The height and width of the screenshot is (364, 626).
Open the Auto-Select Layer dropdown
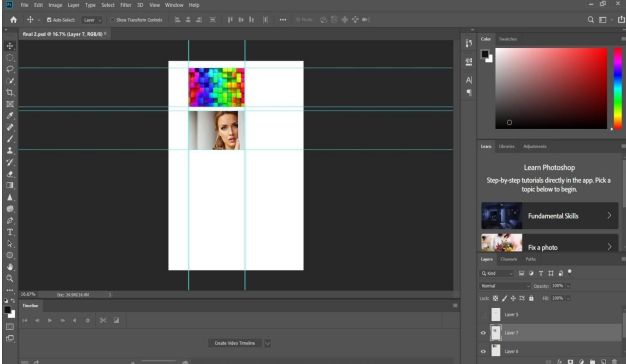[x=92, y=20]
